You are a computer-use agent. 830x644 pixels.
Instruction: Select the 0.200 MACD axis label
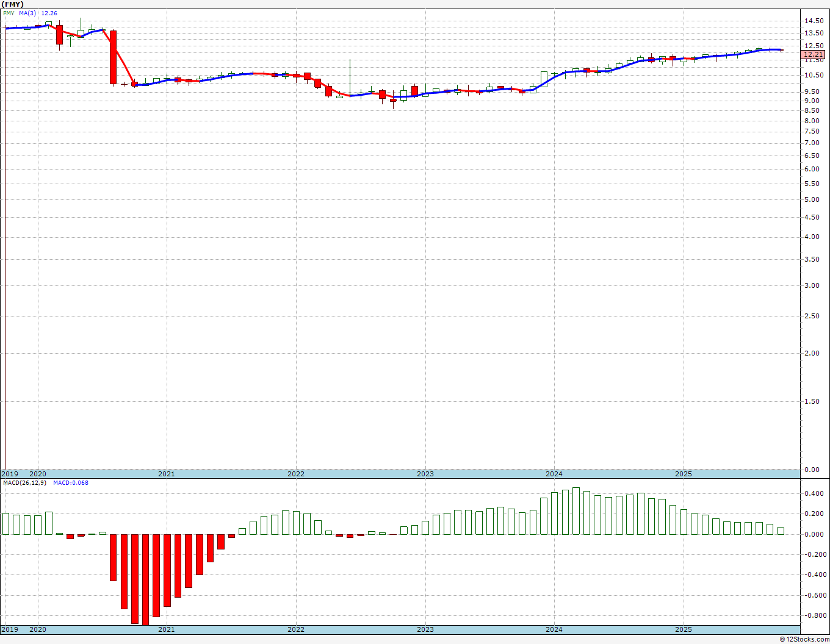point(814,514)
